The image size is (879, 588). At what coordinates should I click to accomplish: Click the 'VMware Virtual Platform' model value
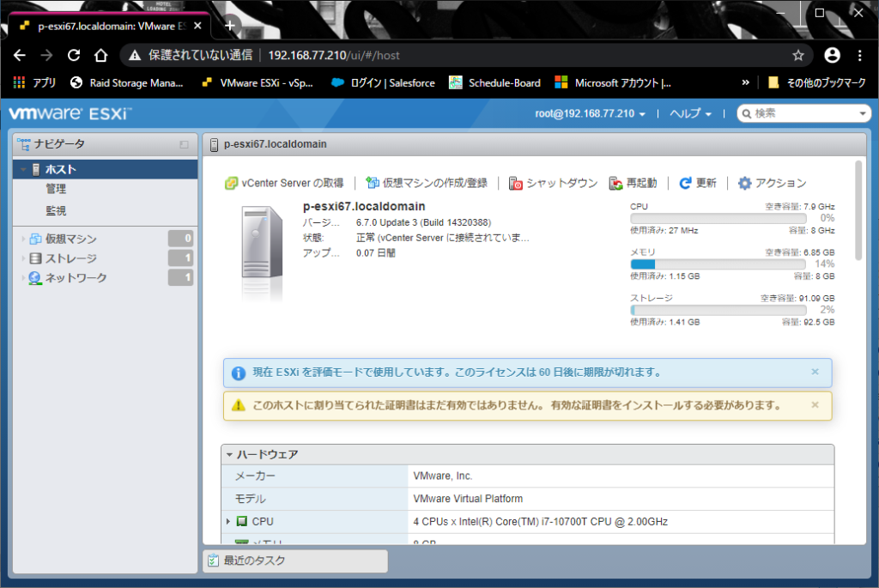pyautogui.click(x=468, y=499)
